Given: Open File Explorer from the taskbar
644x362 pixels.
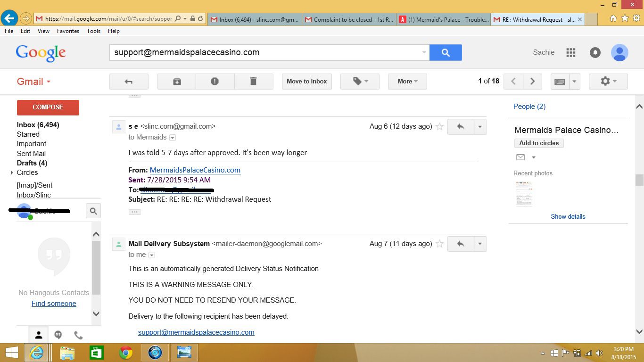Looking at the screenshot, I should (67, 353).
